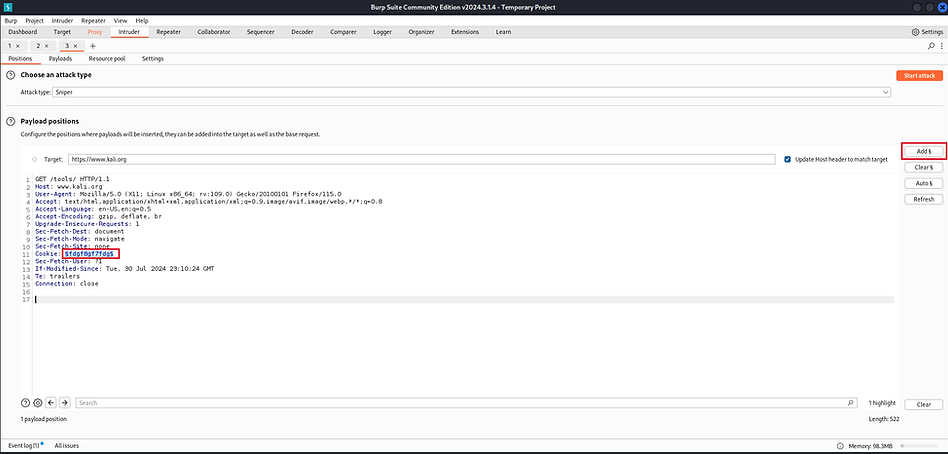
Task: Switch to the Repeater tab
Action: pyautogui.click(x=167, y=32)
